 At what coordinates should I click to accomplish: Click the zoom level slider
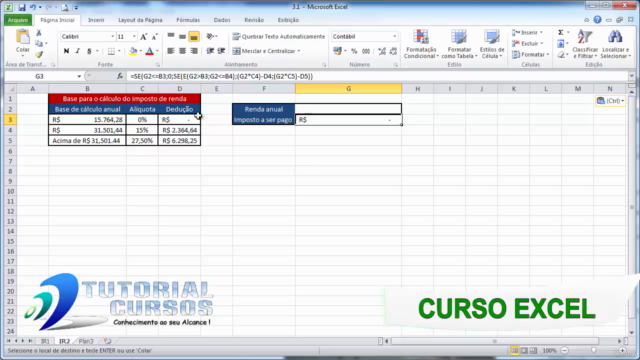click(x=593, y=351)
